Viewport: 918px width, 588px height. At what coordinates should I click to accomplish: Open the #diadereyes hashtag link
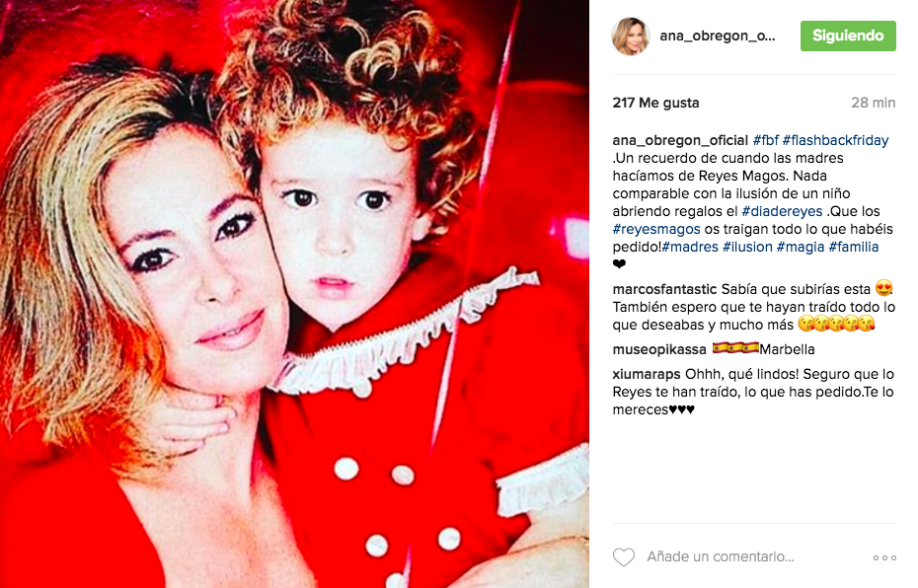(782, 211)
